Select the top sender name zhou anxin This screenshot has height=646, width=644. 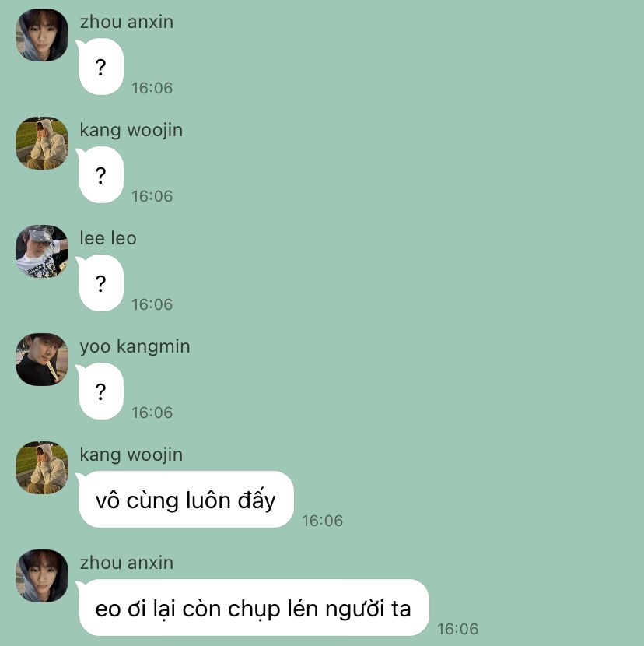tap(127, 22)
